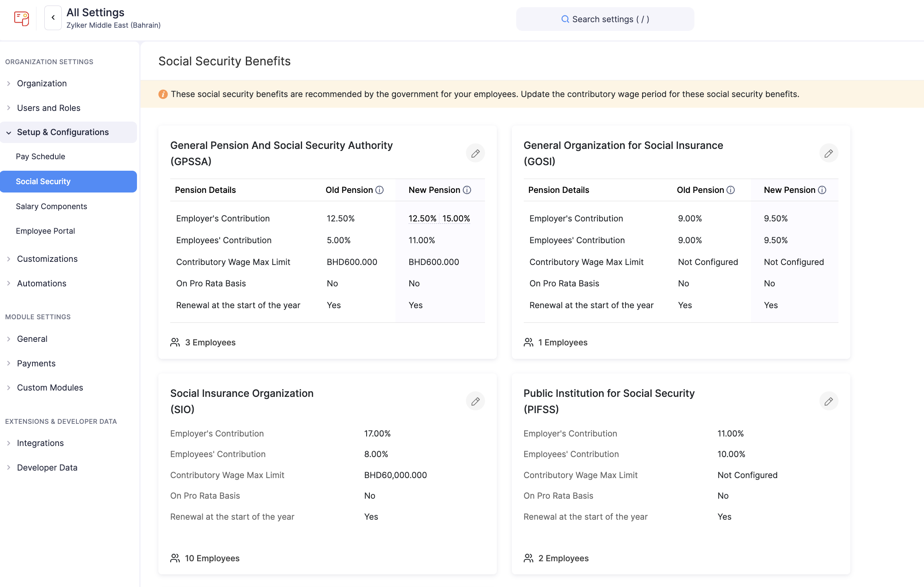Click the GPSSA edit pencil icon

[475, 153]
